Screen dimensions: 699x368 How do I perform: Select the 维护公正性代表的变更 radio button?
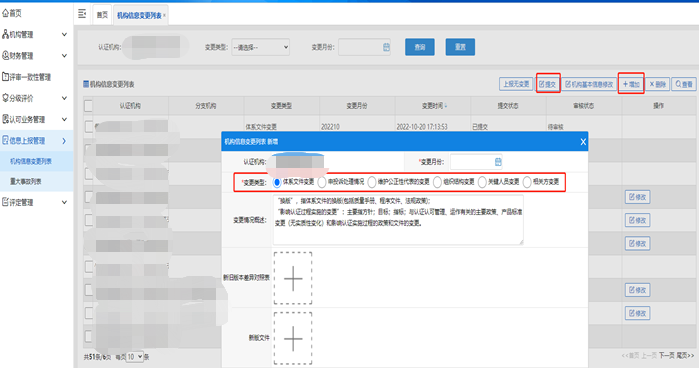click(x=372, y=182)
